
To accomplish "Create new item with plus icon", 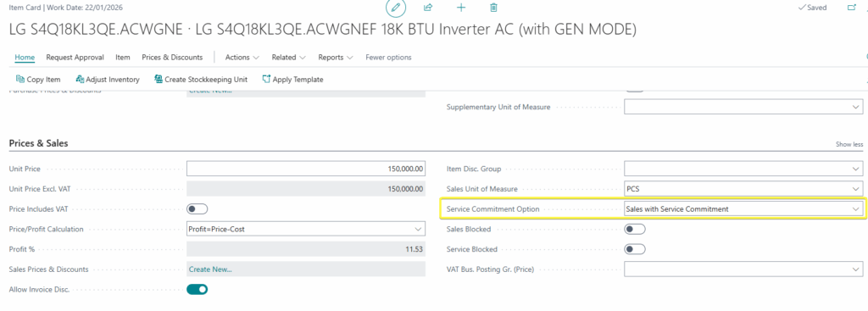I will [460, 7].
